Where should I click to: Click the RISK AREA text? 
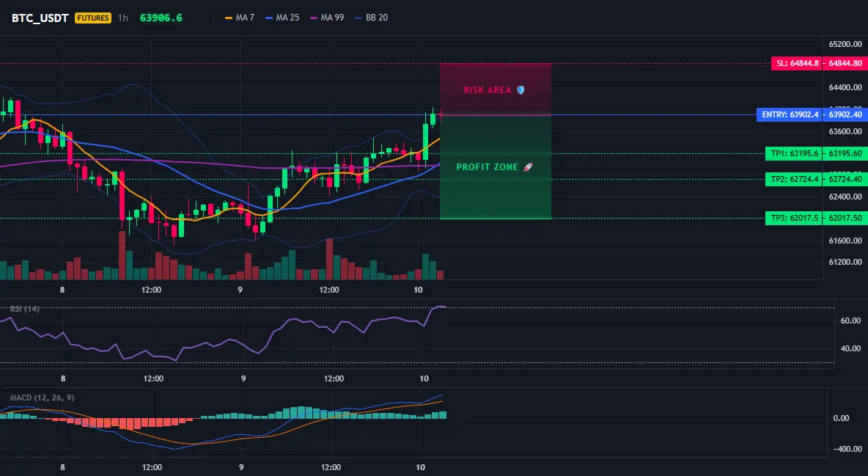(x=487, y=89)
